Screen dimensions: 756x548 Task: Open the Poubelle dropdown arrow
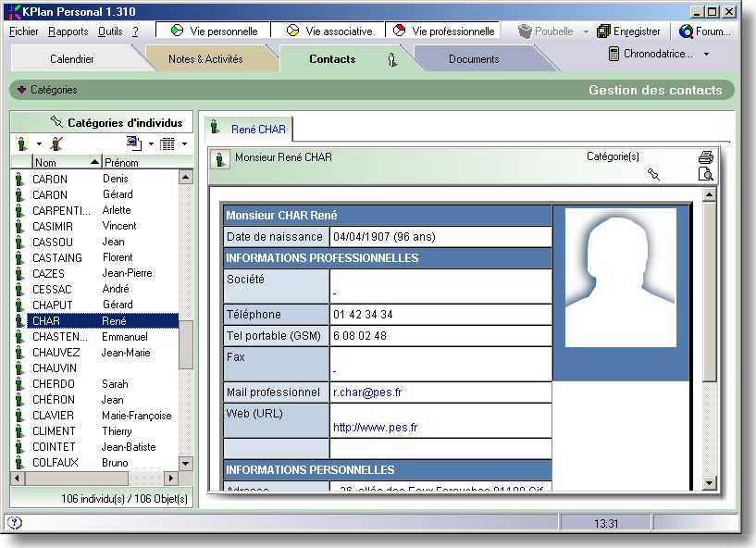click(x=586, y=31)
